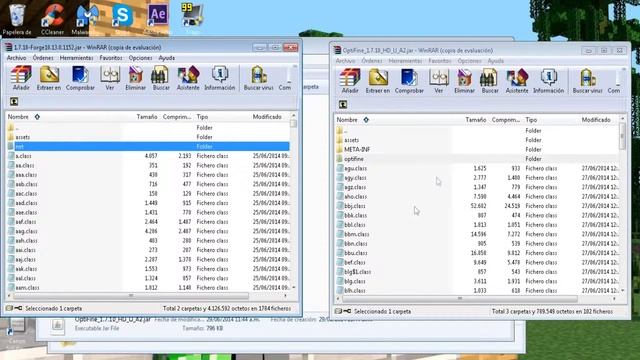Open Ayuda menu in Forge window
The image size is (640, 360).
click(167, 58)
